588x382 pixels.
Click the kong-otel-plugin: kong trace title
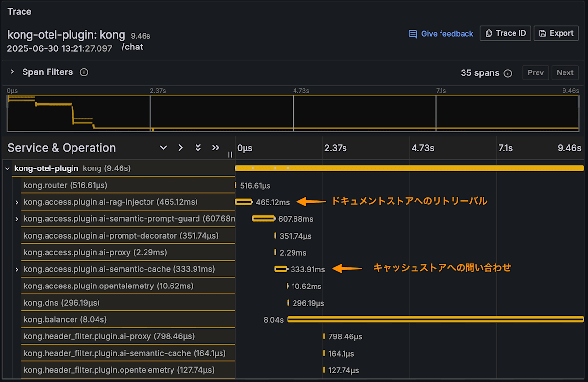tap(67, 35)
